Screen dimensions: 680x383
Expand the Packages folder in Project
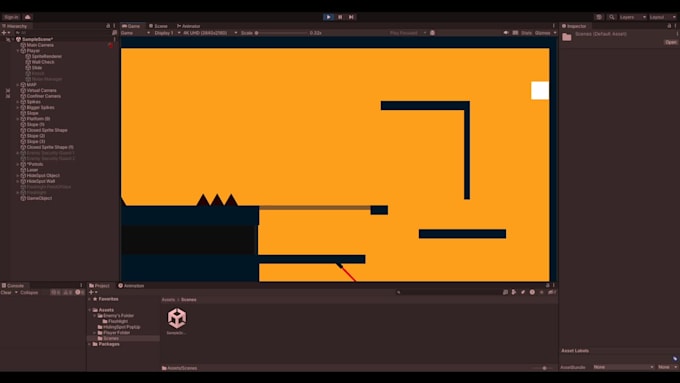point(90,344)
